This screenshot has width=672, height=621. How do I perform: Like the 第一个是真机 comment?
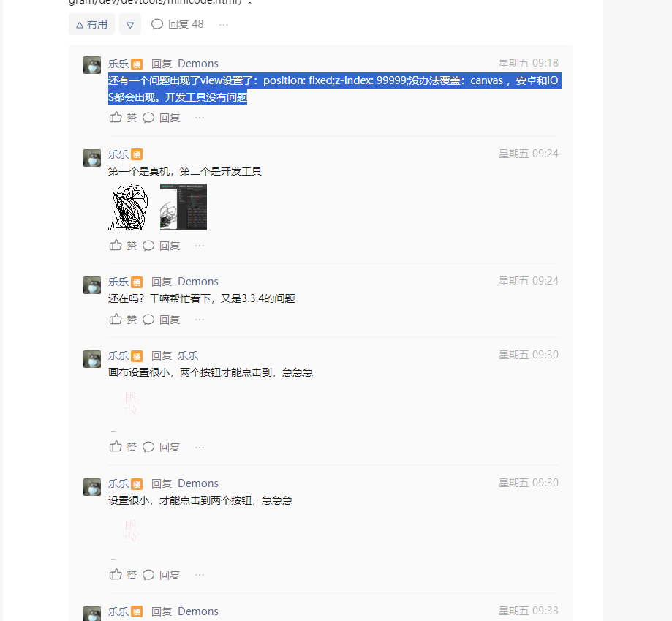123,246
